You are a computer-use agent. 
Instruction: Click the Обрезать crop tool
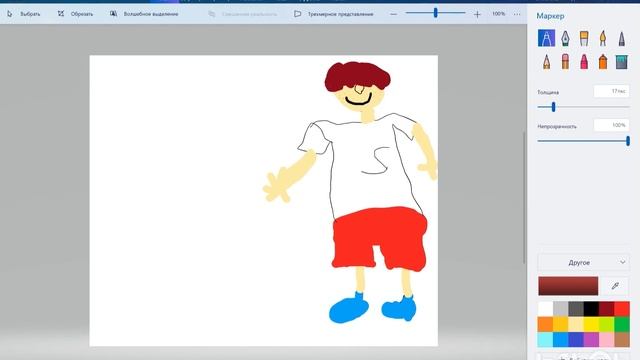click(75, 14)
